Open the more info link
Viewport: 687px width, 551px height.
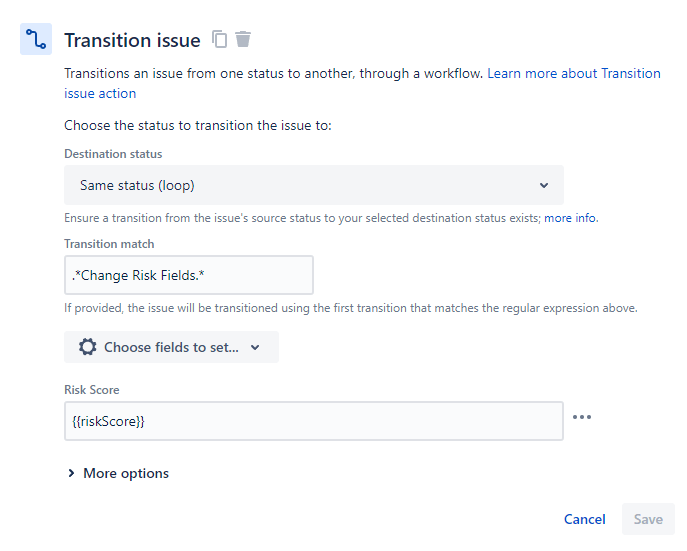570,218
